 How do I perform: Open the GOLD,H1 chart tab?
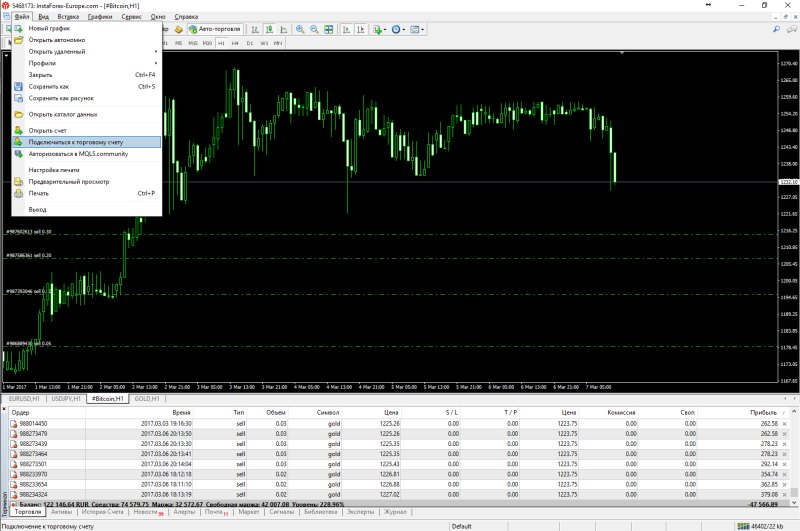point(145,399)
